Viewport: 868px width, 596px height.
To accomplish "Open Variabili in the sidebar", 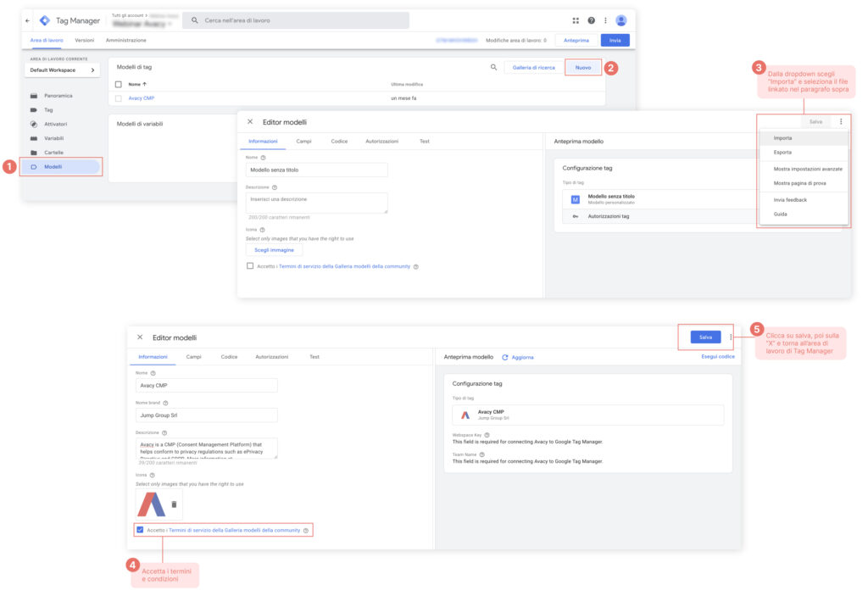I will [x=53, y=138].
